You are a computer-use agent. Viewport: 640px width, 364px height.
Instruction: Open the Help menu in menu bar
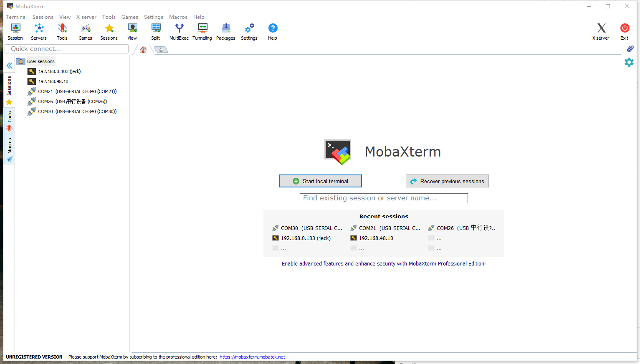click(x=199, y=17)
